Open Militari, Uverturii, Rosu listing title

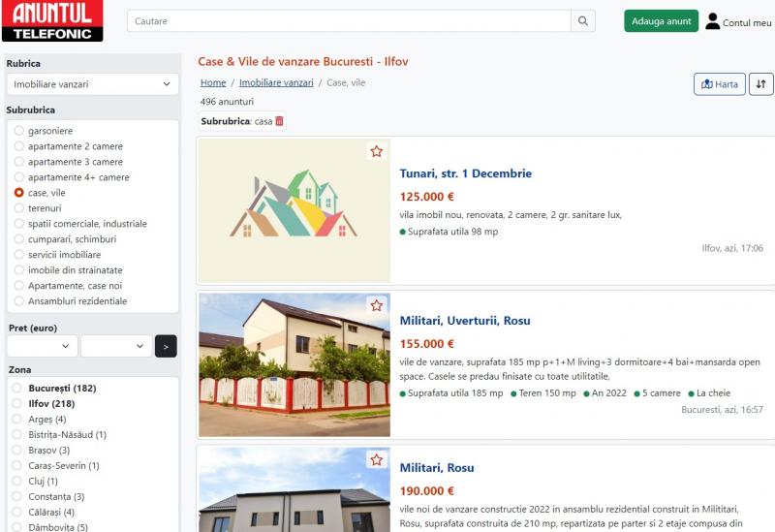click(x=465, y=321)
